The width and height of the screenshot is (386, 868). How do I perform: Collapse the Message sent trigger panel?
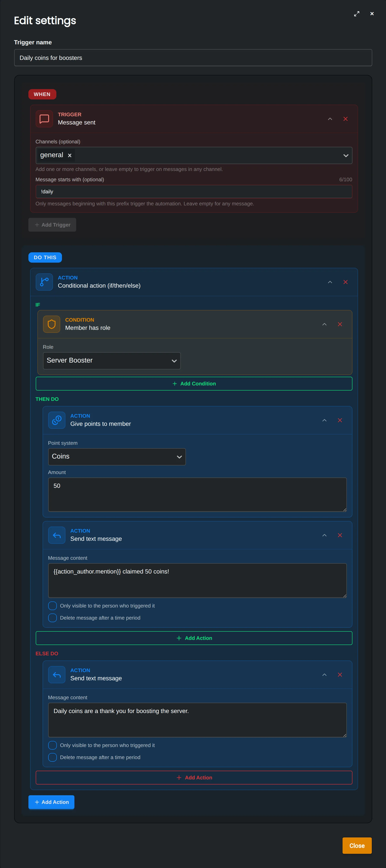[330, 119]
